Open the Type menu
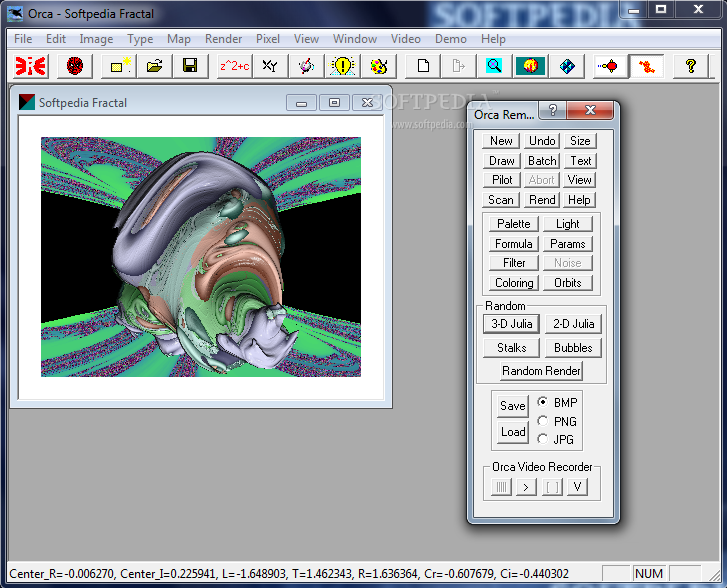Viewport: 727px width, 588px height. coord(140,39)
